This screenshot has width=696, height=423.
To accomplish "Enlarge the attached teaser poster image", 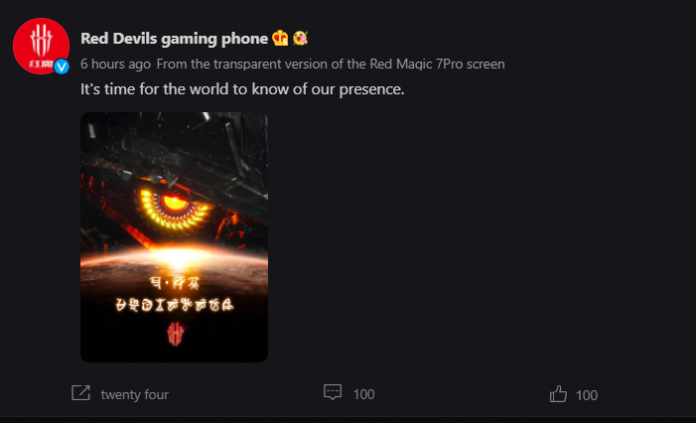I will 174,237.
